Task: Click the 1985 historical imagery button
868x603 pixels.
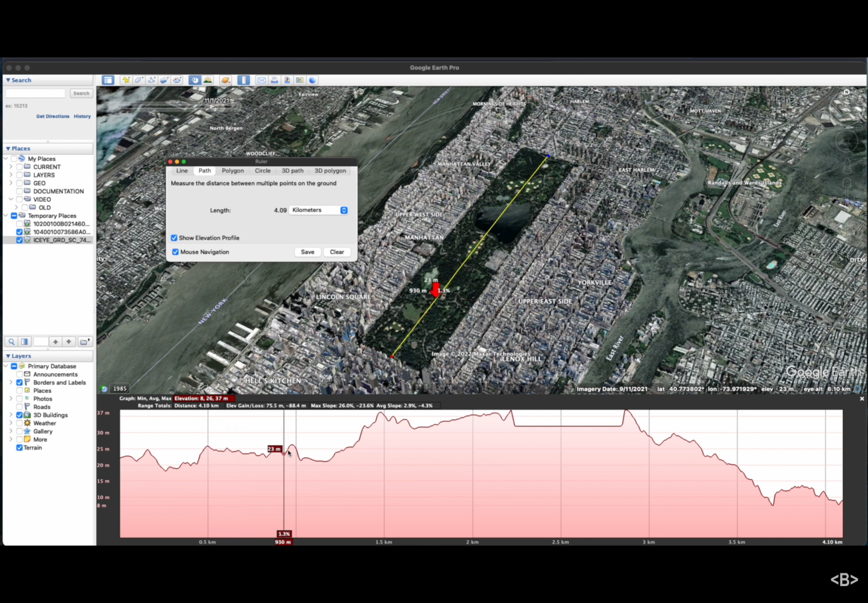Action: click(120, 389)
